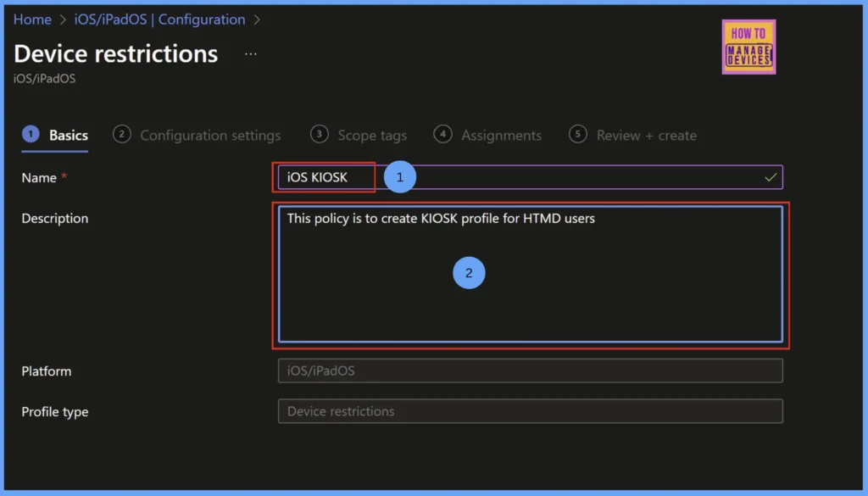Go to Review + create step
The height and width of the screenshot is (496, 868).
(632, 135)
